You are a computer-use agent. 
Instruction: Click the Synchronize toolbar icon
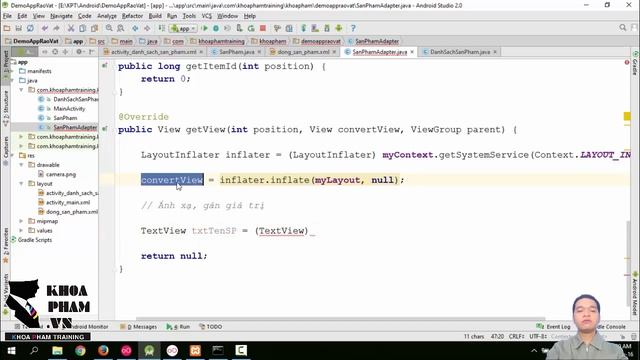click(x=30, y=28)
